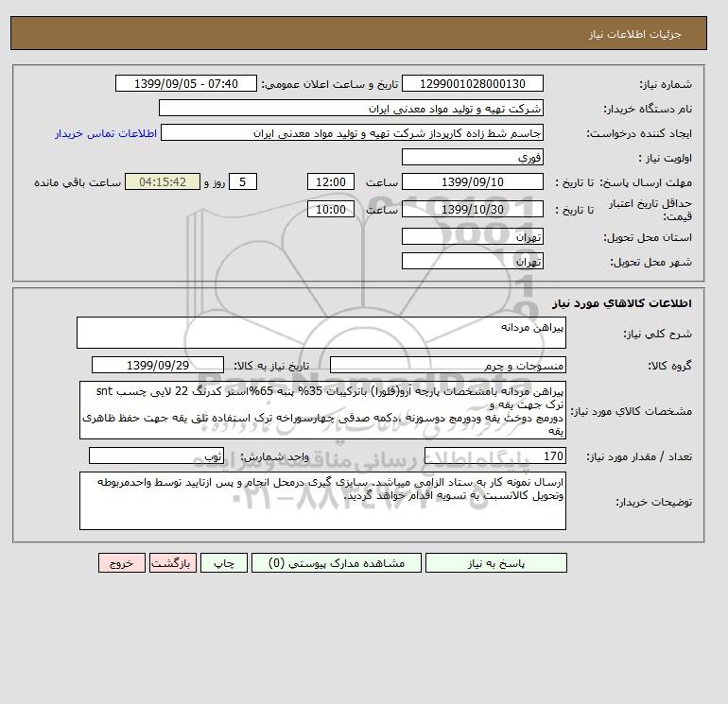Click the unit of count field 'ثوب'
Image resolution: width=728 pixels, height=704 pixels.
(x=156, y=455)
